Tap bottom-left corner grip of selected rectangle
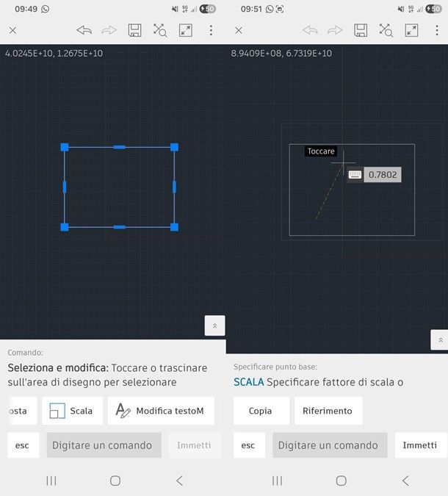This screenshot has height=496, width=448. pyautogui.click(x=65, y=227)
